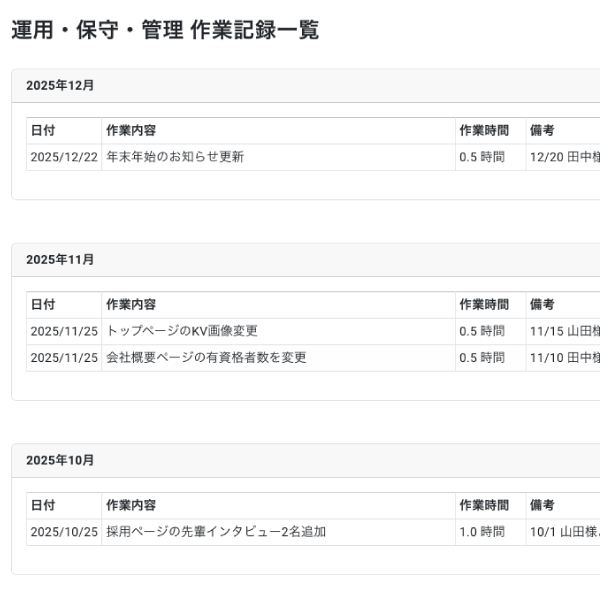Click the 12/20 田中様 remarks cell
Image resolution: width=600 pixels, height=600 pixels.
[x=564, y=157]
